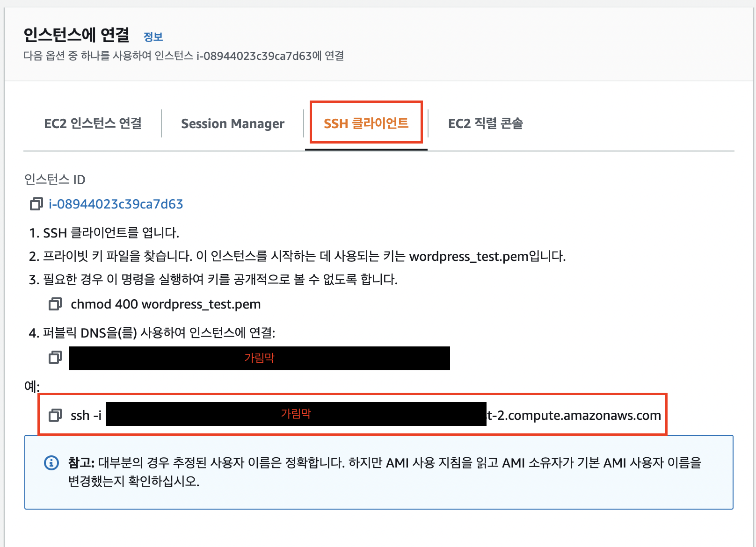Viewport: 756px width, 547px height.
Task: Click the subtitle 다음 옵션 중 하나를 사용하여
Action: (184, 56)
